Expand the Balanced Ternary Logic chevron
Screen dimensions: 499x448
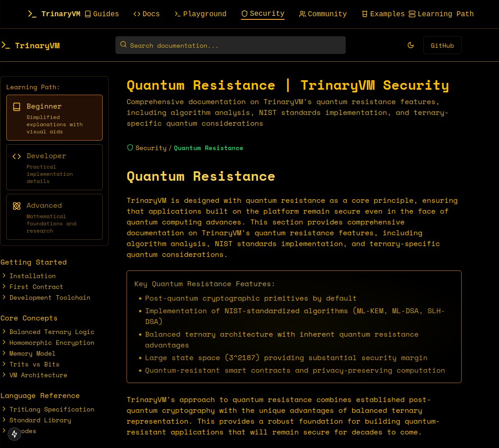click(x=4, y=331)
